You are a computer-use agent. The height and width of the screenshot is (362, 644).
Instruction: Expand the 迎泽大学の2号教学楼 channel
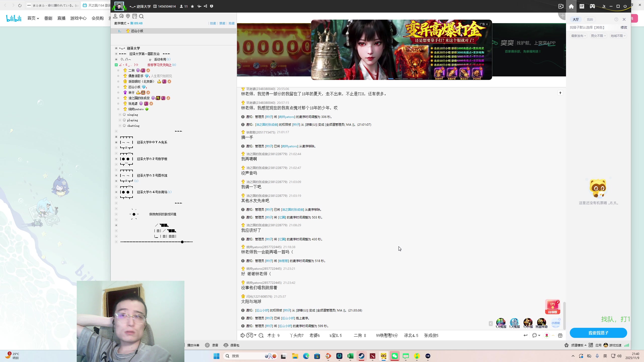(116, 159)
